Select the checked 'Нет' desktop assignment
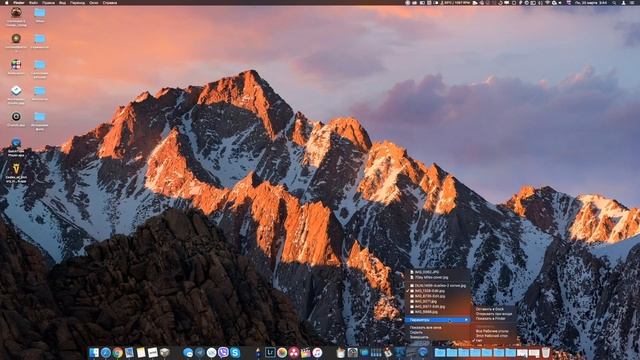Image resolution: width=640 pixels, height=360 pixels. coord(479,341)
